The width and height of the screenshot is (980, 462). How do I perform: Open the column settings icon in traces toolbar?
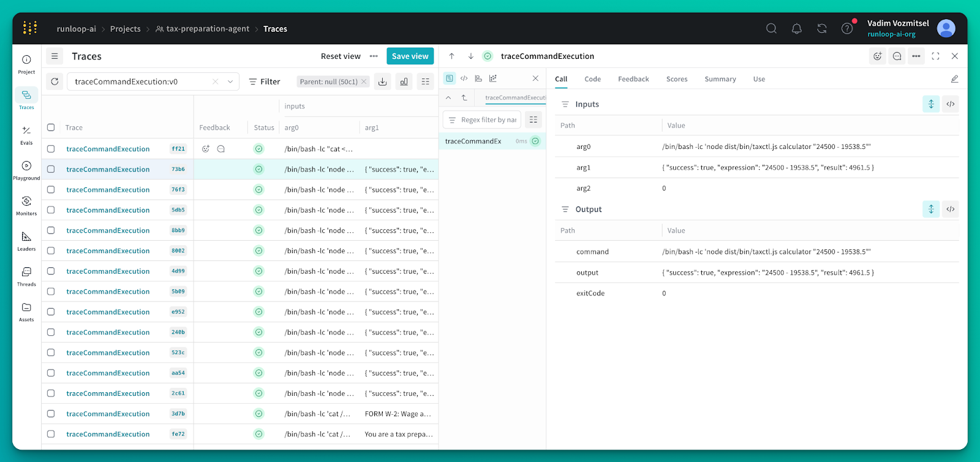[x=426, y=81]
